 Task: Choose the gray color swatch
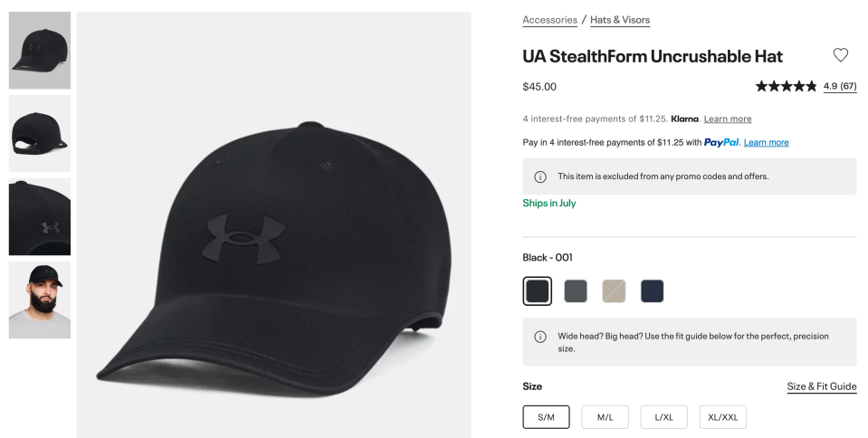576,290
